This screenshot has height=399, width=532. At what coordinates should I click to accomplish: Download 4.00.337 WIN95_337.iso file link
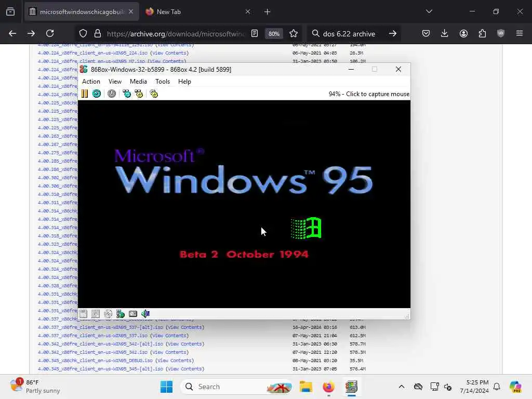(92, 336)
